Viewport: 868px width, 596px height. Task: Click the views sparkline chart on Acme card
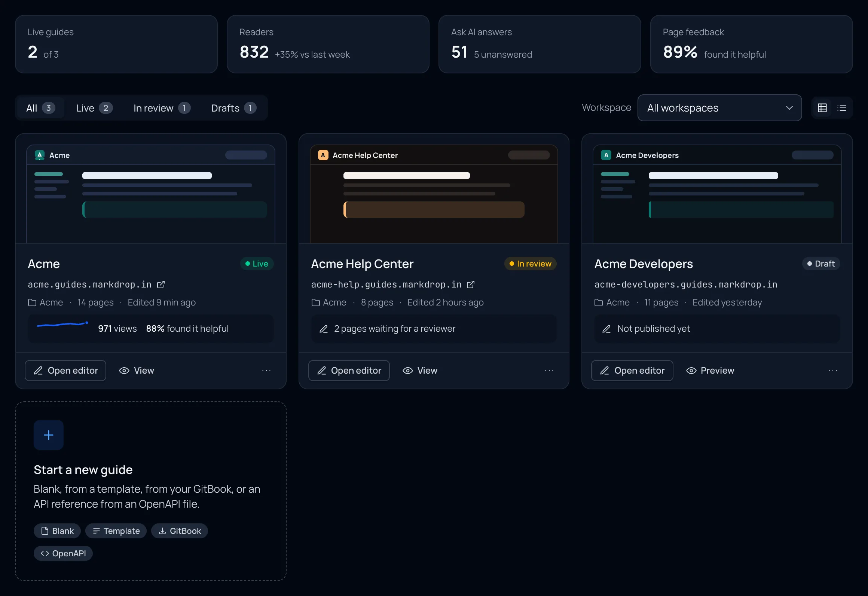pos(62,324)
